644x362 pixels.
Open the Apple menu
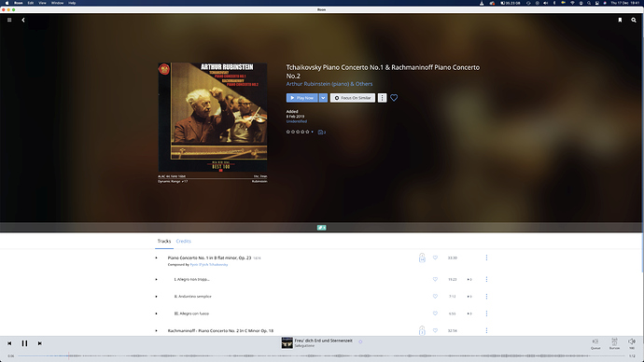point(7,3)
